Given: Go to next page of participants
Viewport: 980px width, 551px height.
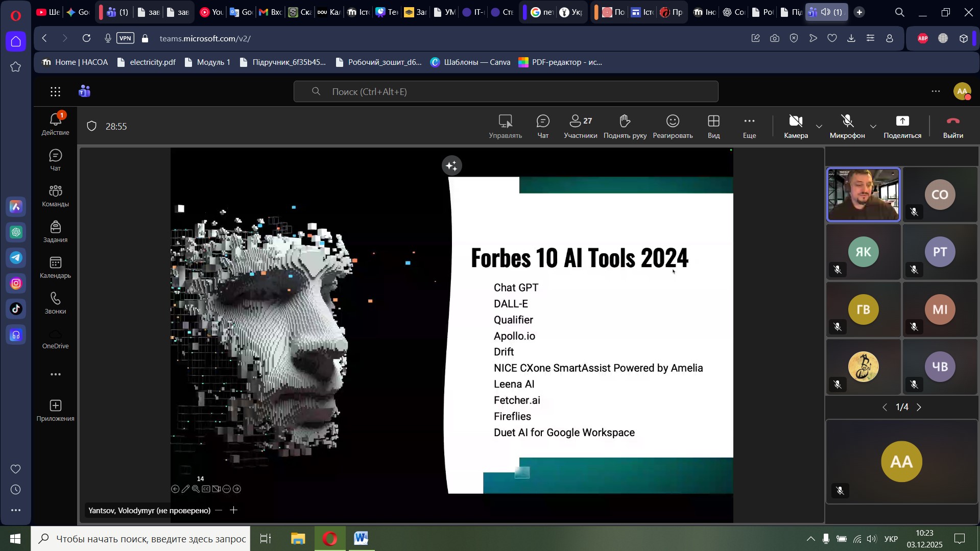Looking at the screenshot, I should point(919,407).
